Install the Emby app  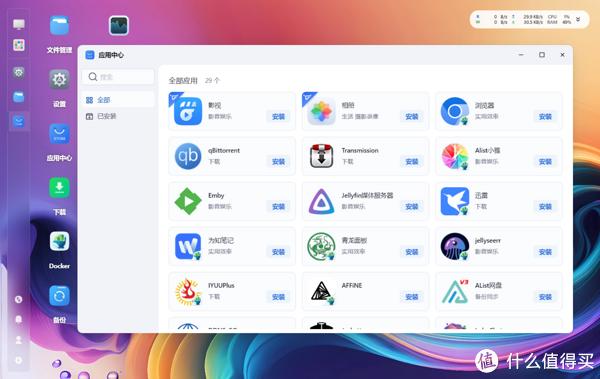click(x=278, y=207)
